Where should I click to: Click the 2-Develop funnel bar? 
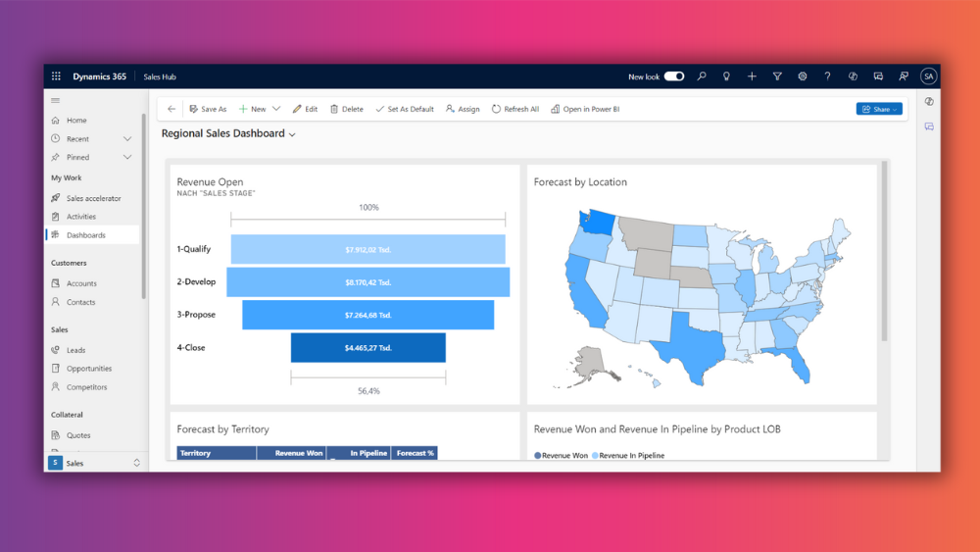coord(368,282)
